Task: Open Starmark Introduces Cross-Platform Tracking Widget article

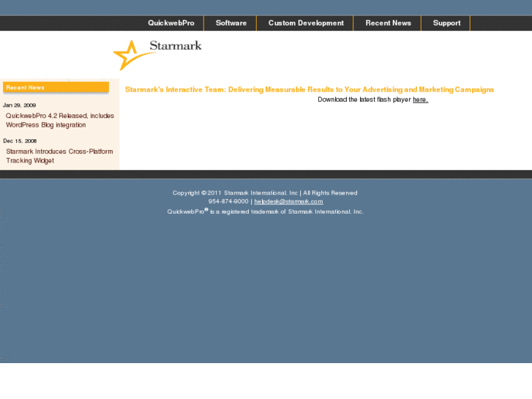Action: (x=59, y=156)
